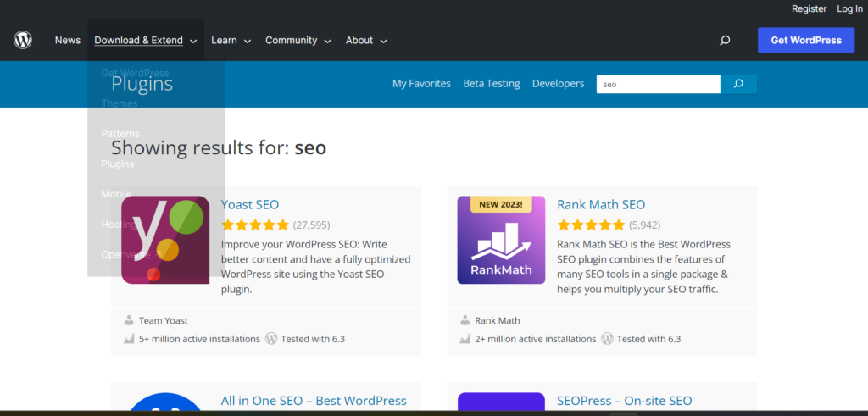Expand the Download & Extend chevron
This screenshot has width=868, height=416.
(193, 41)
